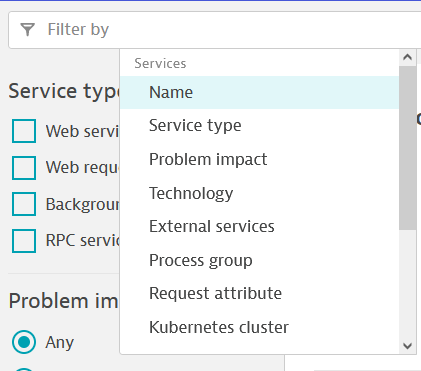Image resolution: width=421 pixels, height=371 pixels.
Task: Click the Any label under Problem impact
Action: click(x=60, y=342)
